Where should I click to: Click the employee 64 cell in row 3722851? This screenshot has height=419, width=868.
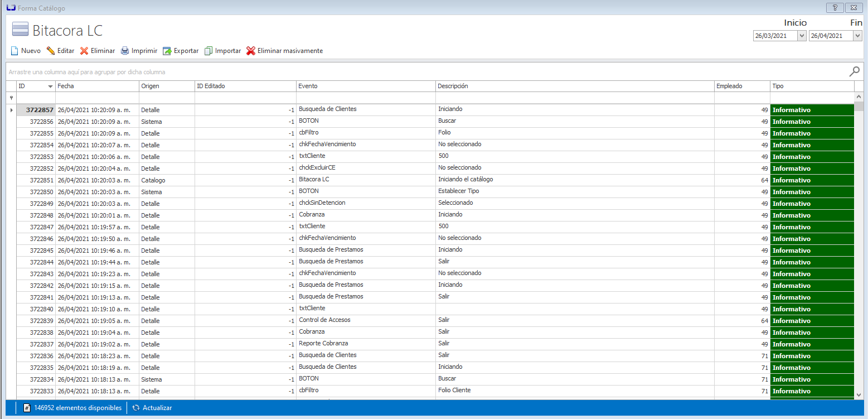pos(742,180)
